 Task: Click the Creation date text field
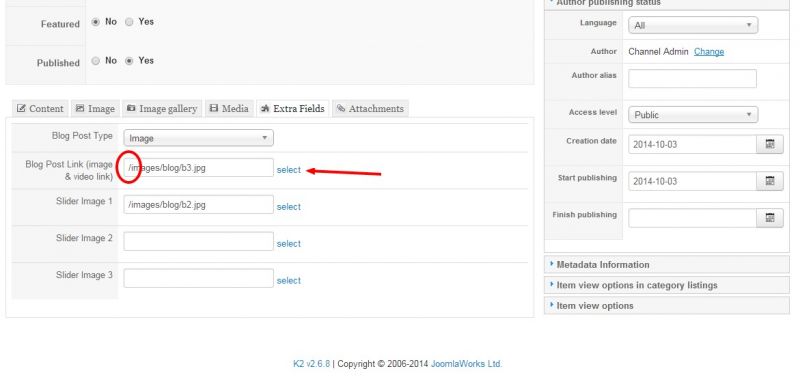(692, 144)
